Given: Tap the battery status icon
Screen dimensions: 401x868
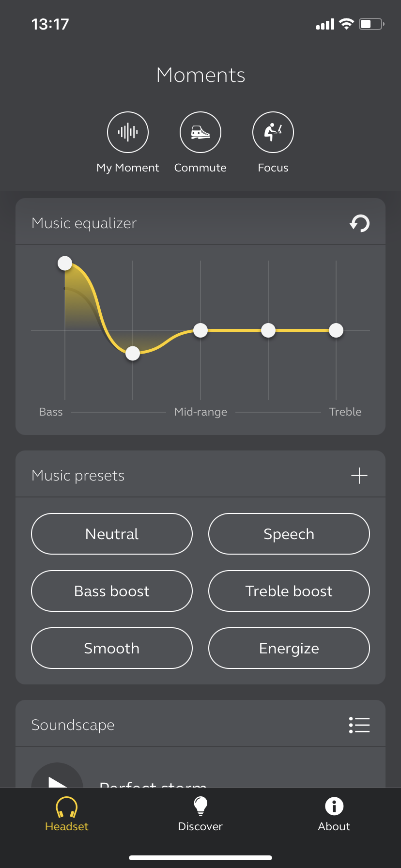Looking at the screenshot, I should pos(371,24).
